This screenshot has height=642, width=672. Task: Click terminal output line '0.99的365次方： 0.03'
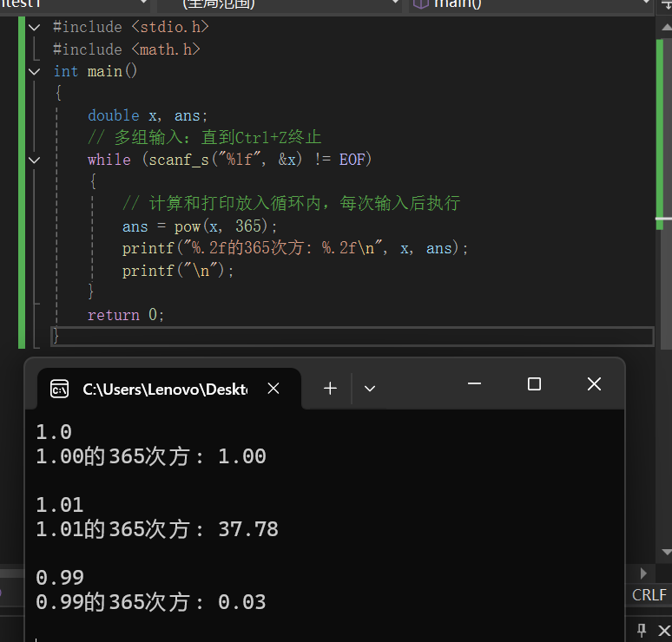point(151,602)
